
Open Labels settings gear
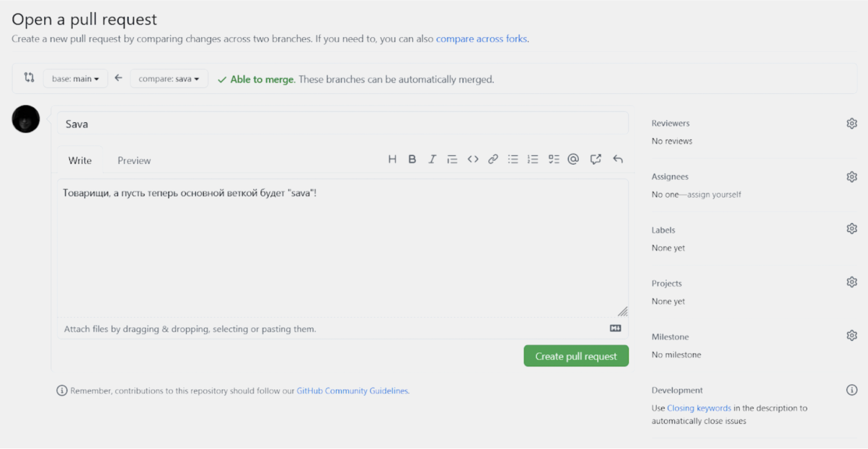pos(852,229)
